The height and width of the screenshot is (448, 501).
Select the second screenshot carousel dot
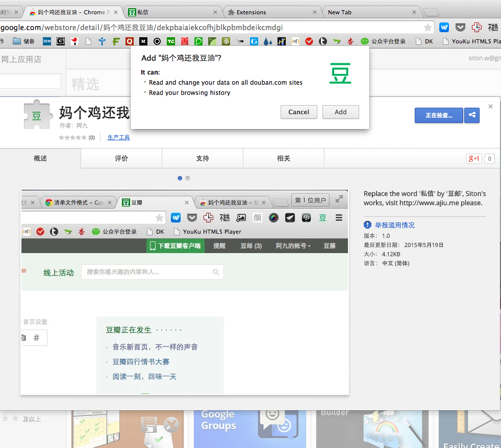(188, 178)
